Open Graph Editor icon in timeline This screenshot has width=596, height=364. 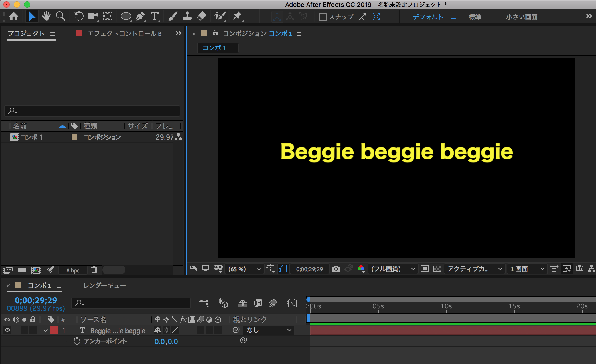click(x=292, y=303)
